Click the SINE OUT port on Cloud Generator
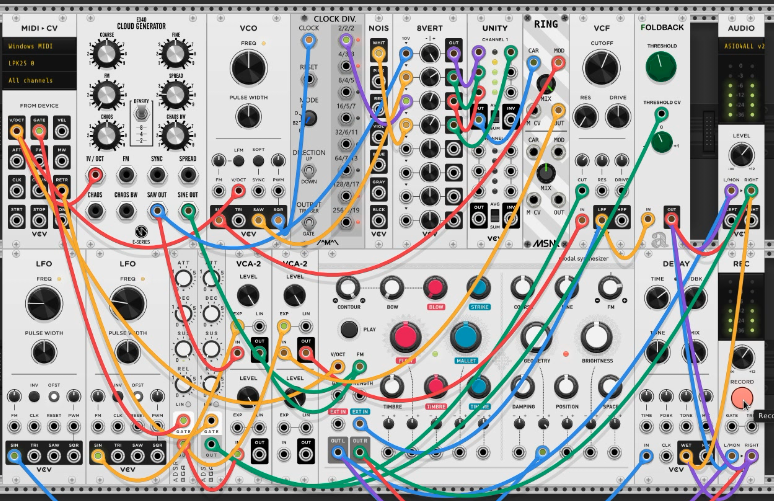Screen dimensions: 774x501 tap(188, 211)
